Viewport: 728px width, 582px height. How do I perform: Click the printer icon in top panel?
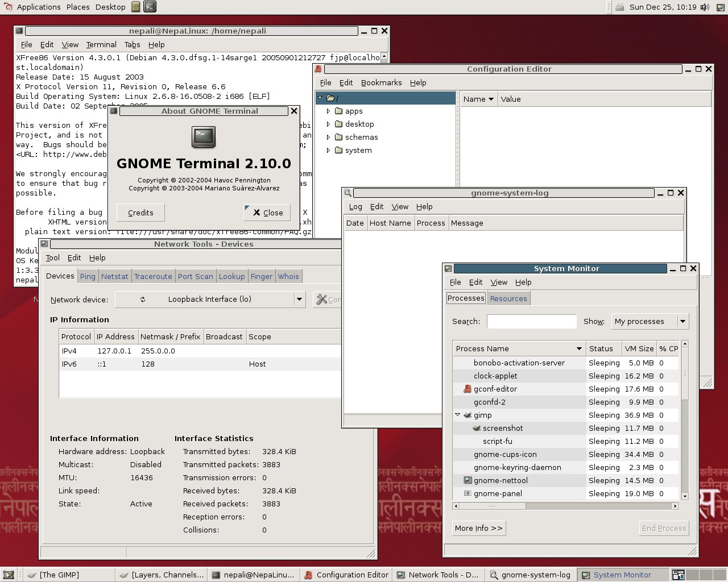(619, 7)
